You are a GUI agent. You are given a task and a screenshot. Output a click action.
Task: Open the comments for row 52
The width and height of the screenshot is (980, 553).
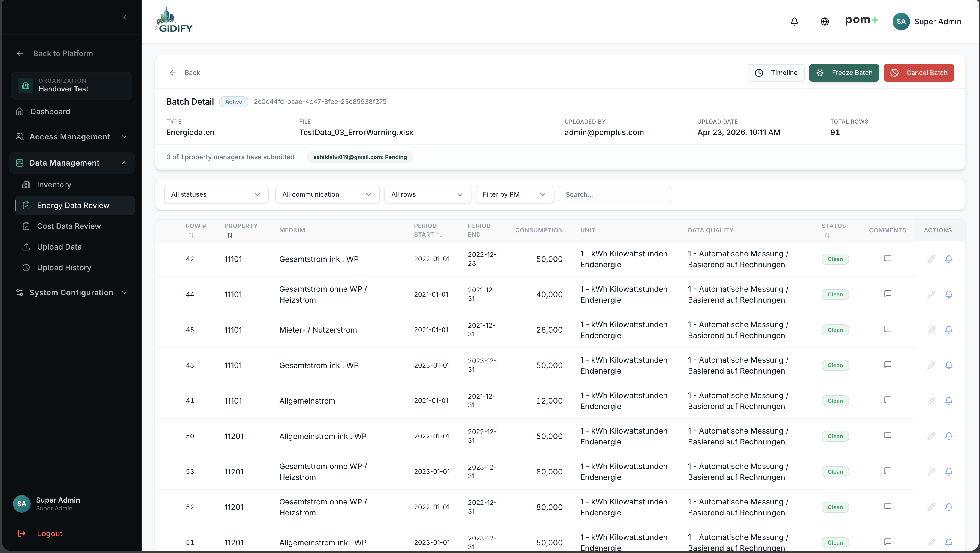click(x=888, y=506)
